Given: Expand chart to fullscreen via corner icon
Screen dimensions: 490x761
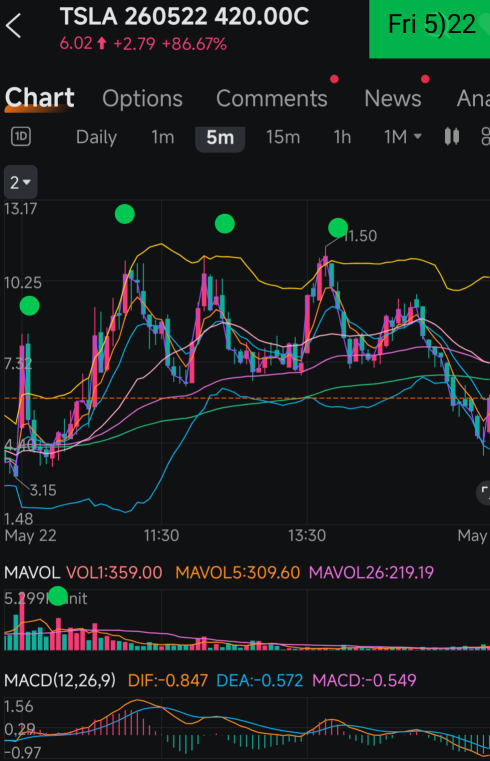Looking at the screenshot, I should point(484,493).
